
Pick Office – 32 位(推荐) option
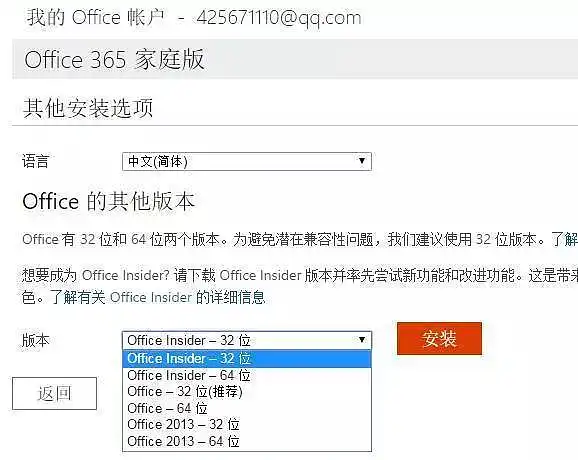point(247,391)
